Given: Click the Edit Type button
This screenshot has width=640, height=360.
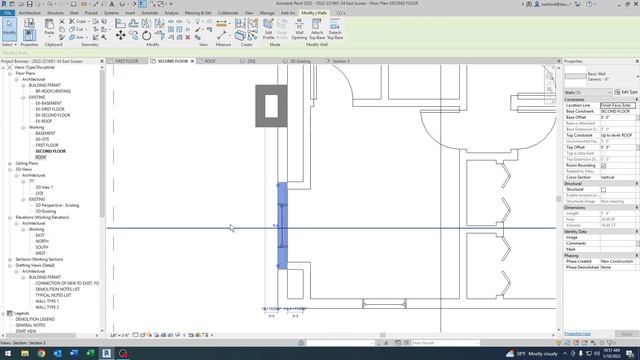Looking at the screenshot, I should pyautogui.click(x=626, y=92).
